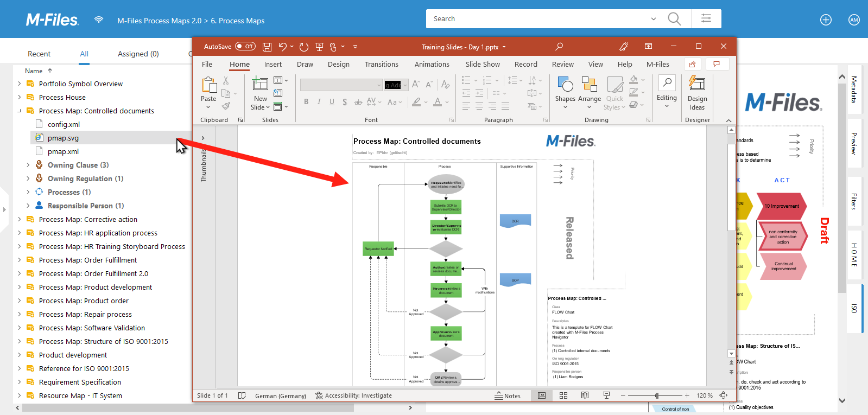
Task: Click M-Files create new plus icon
Action: coord(826,20)
